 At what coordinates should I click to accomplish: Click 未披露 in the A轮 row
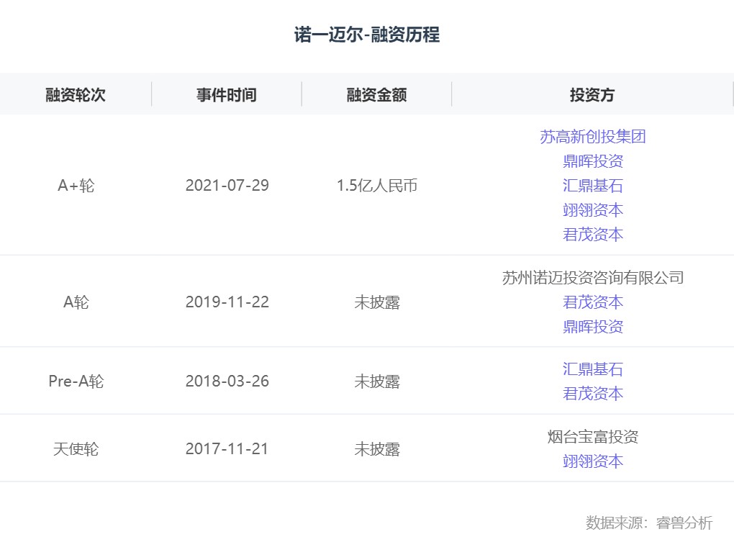point(377,302)
